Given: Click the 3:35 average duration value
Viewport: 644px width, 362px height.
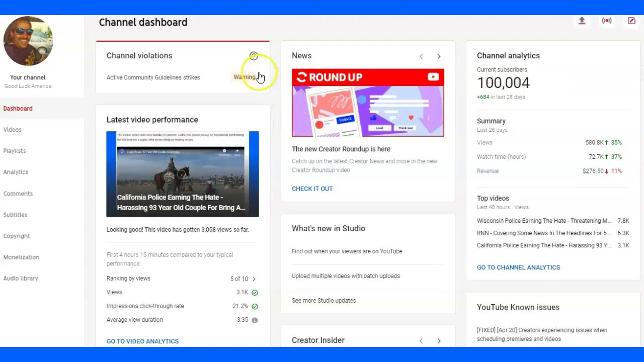Looking at the screenshot, I should point(243,320).
